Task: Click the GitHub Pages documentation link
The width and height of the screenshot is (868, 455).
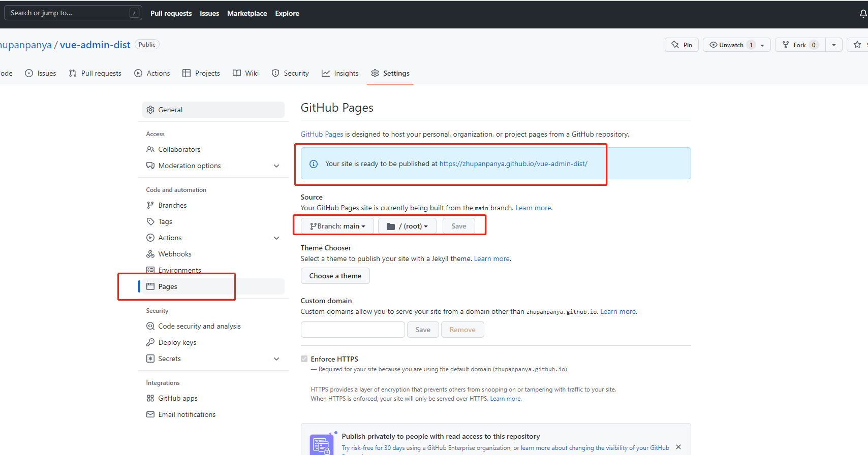Action: [x=322, y=135]
